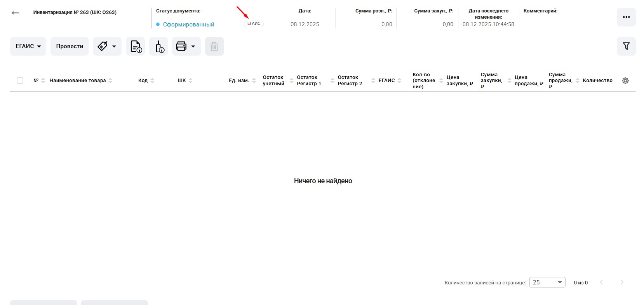Image resolution: width=644 pixels, height=305 pixels.
Task: Click the back arrow icon
Action: (x=15, y=13)
